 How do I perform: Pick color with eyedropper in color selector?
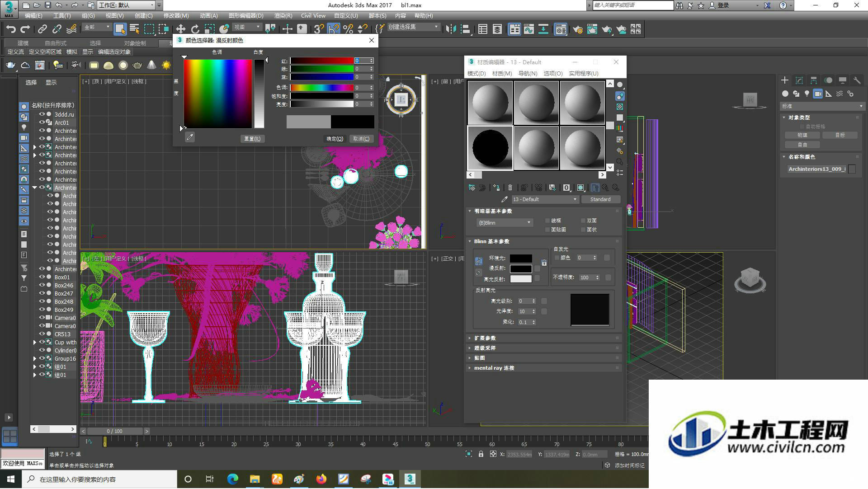point(190,137)
